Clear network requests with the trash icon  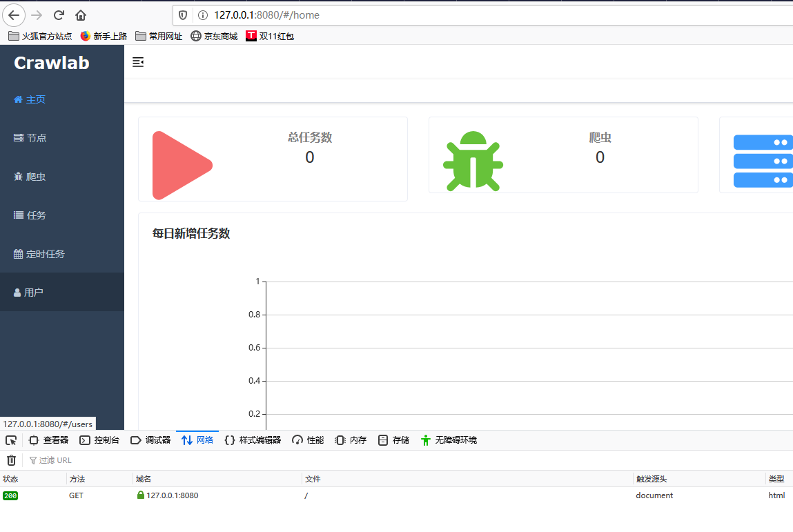[11, 460]
